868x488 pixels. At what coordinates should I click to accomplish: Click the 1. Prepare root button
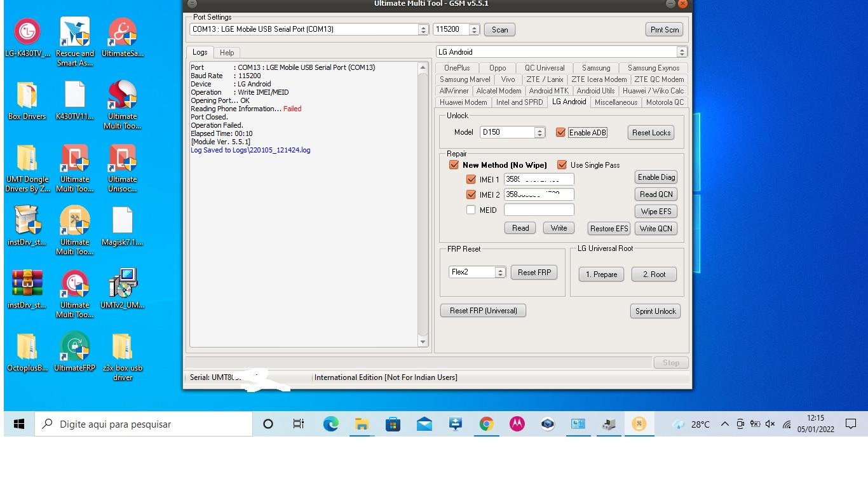coord(601,274)
